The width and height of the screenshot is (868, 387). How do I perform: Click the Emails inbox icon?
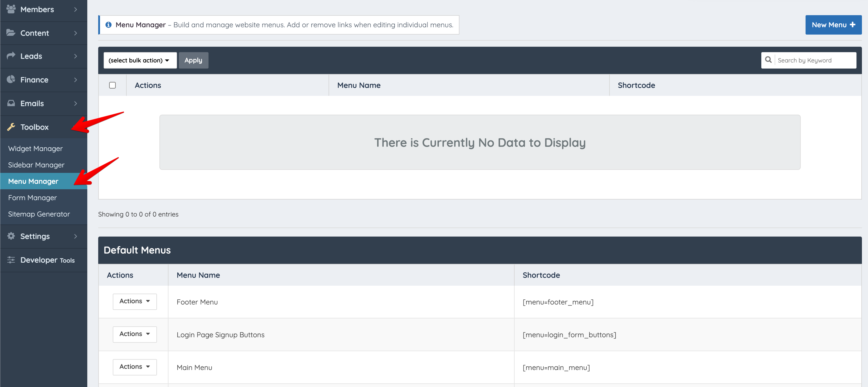(x=11, y=103)
